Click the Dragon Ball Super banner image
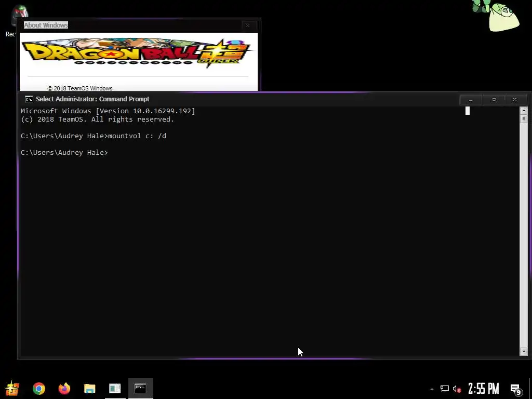The height and width of the screenshot is (399, 532). click(137, 53)
